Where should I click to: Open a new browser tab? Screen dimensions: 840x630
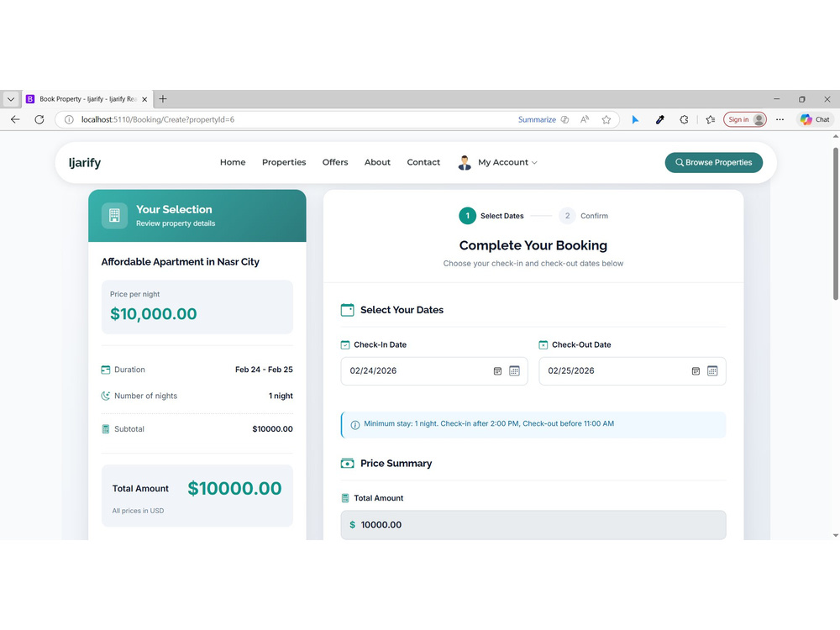pyautogui.click(x=163, y=99)
